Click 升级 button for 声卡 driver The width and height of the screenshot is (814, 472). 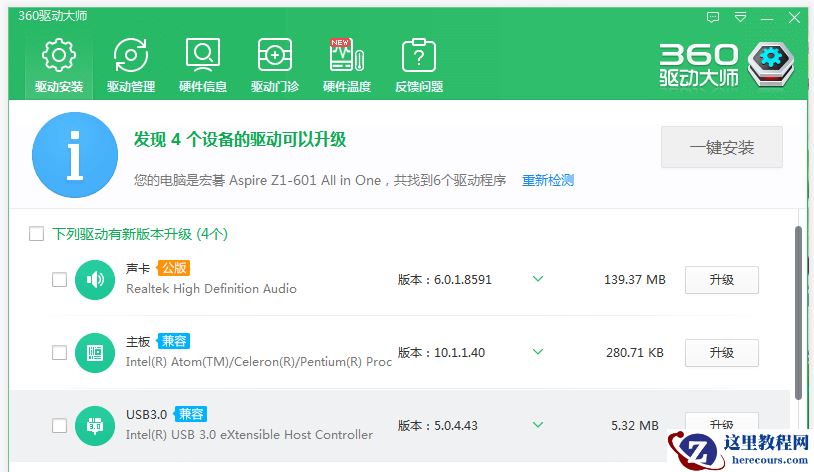tap(722, 280)
